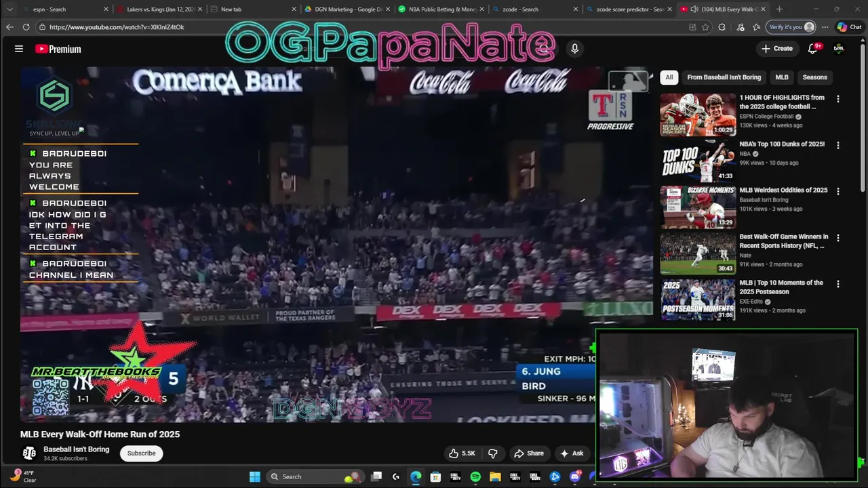The image size is (868, 488).
Task: Switch to the 'espn - Search' tab
Action: (x=64, y=9)
